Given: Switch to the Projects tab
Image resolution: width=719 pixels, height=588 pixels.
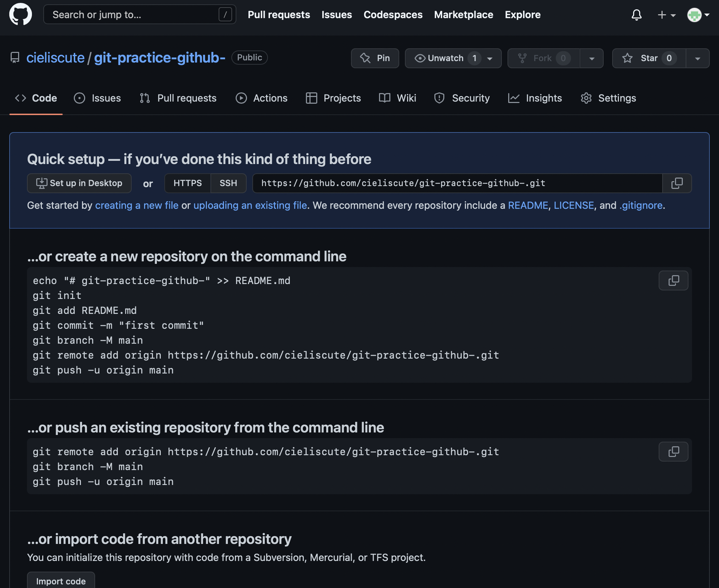Looking at the screenshot, I should pos(333,98).
